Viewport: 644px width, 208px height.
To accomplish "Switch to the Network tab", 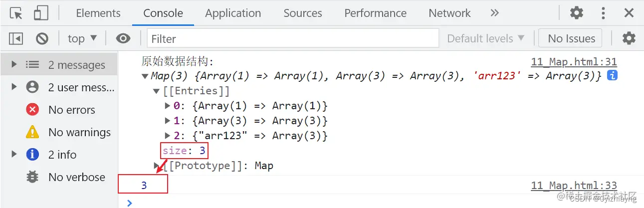I will (x=449, y=13).
